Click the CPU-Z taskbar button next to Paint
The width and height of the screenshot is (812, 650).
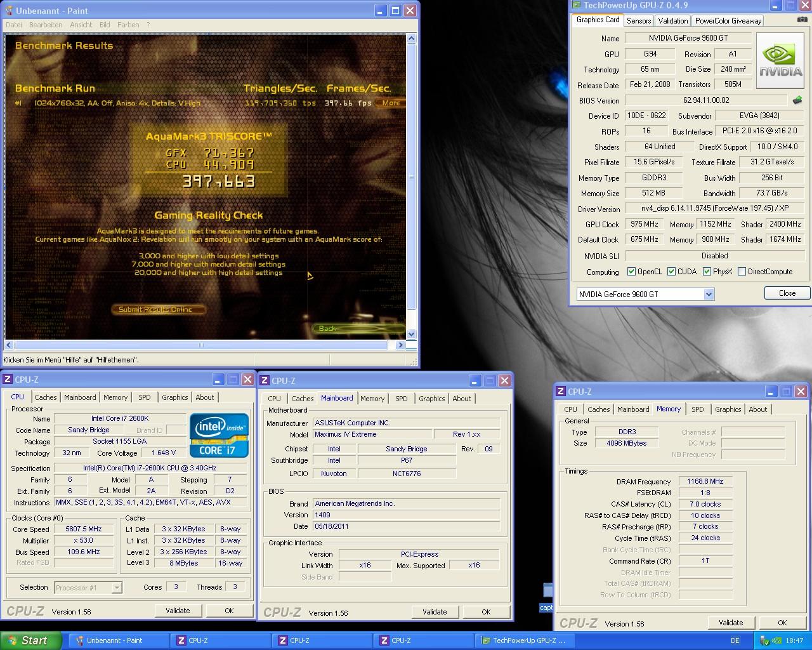coord(220,640)
